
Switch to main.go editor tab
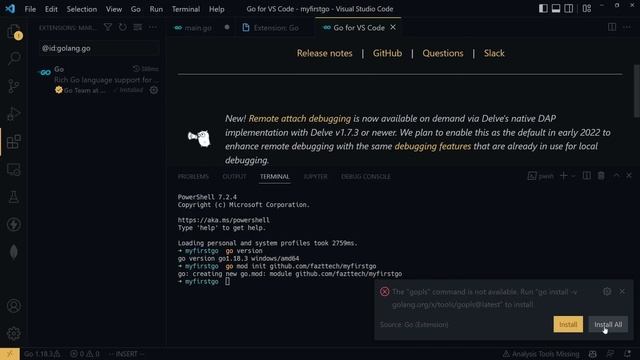click(199, 28)
